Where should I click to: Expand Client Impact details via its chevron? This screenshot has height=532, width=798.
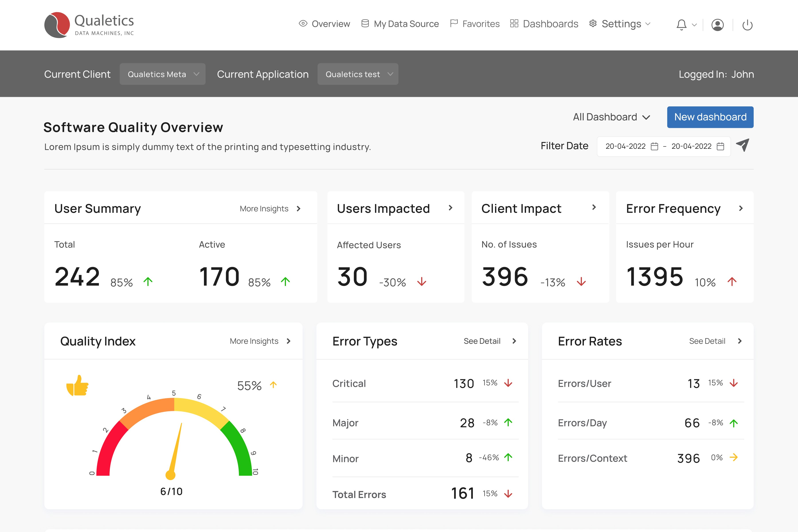594,208
